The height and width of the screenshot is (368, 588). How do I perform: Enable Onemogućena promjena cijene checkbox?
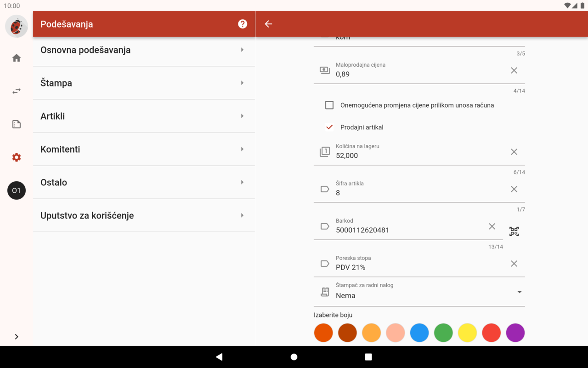329,105
